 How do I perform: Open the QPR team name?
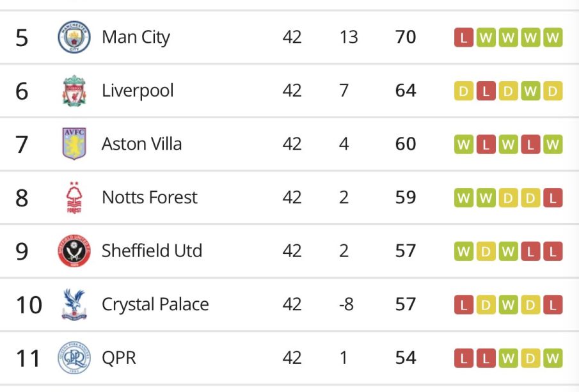[119, 357]
